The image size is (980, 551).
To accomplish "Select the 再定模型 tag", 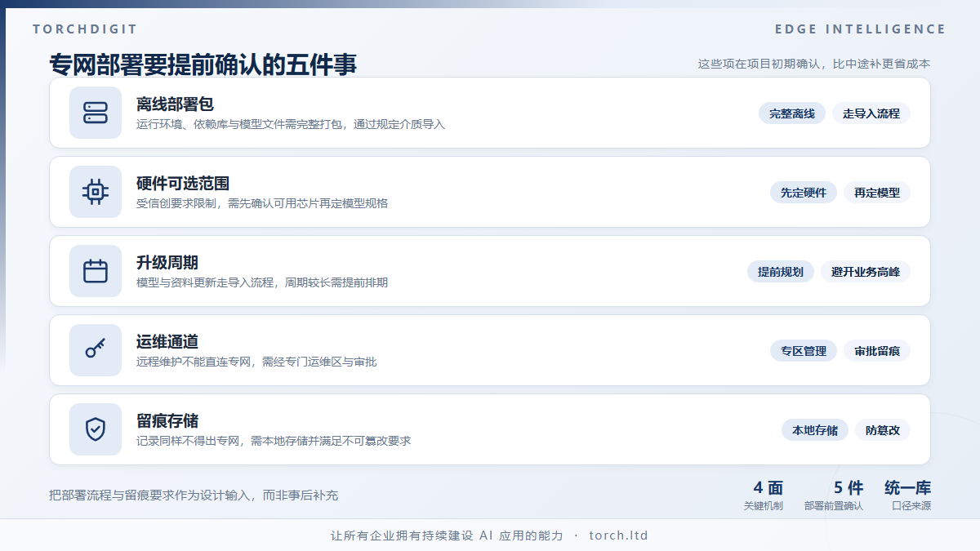I will point(877,193).
